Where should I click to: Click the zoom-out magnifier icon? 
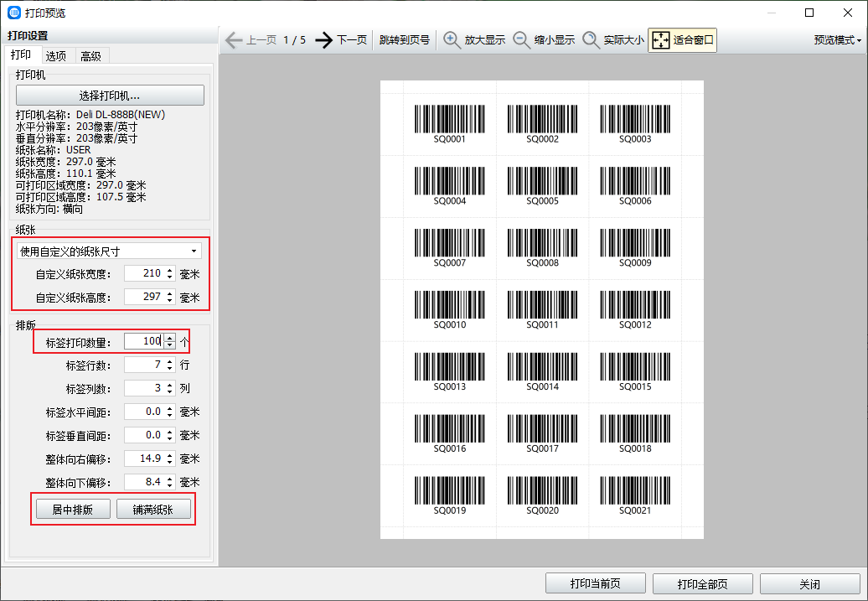pos(521,40)
